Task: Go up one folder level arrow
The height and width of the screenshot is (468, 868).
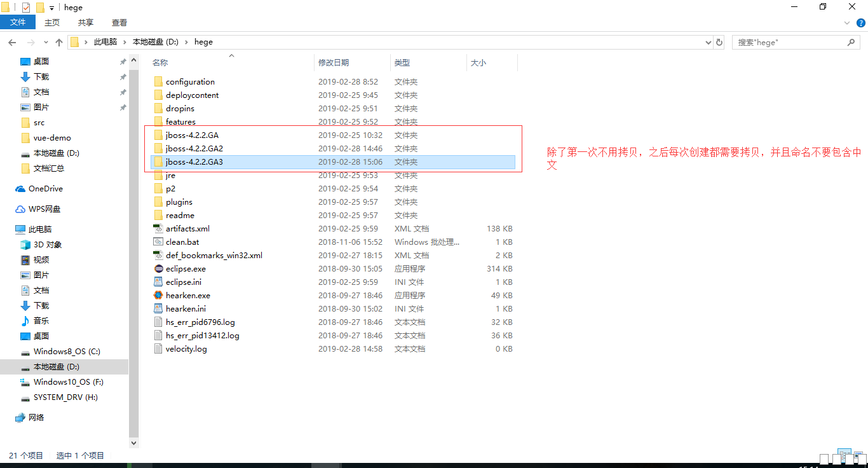Action: (x=59, y=42)
